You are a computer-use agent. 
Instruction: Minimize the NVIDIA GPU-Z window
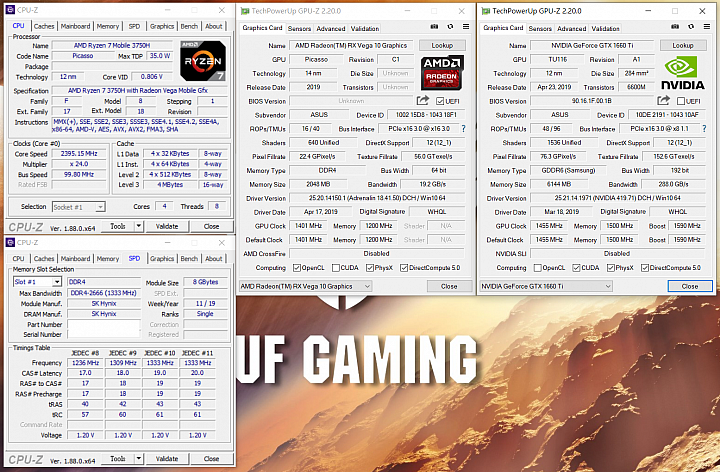pos(648,11)
